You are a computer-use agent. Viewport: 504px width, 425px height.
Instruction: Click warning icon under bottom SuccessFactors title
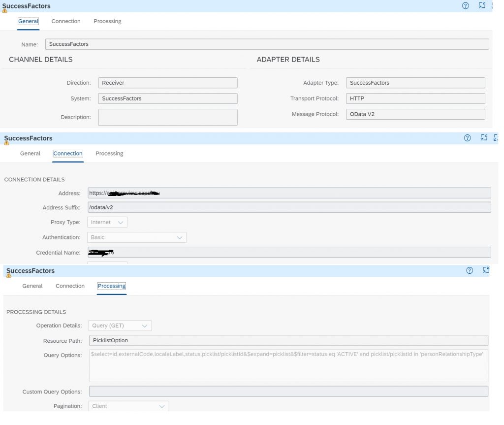(x=9, y=276)
